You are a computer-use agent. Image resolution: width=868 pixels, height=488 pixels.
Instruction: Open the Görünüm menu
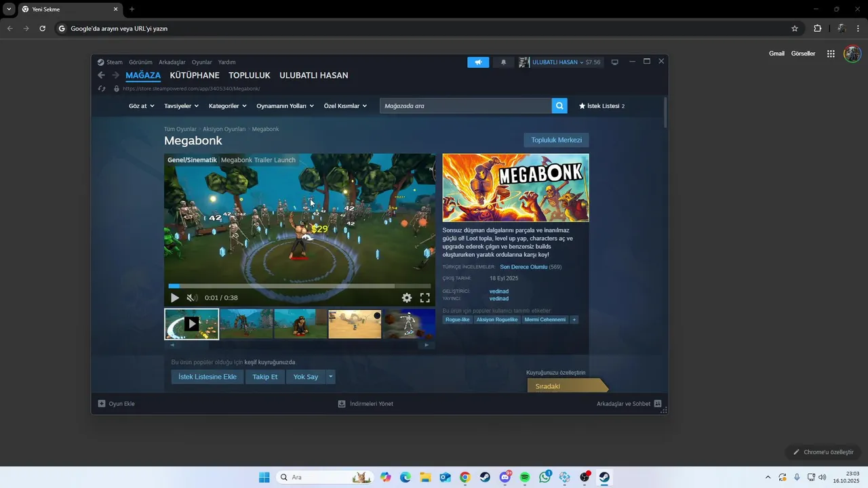click(x=140, y=62)
